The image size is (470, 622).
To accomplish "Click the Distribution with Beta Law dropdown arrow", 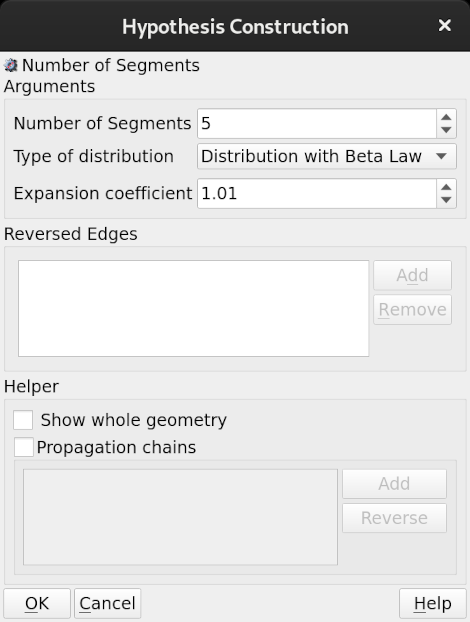I will tap(441, 156).
